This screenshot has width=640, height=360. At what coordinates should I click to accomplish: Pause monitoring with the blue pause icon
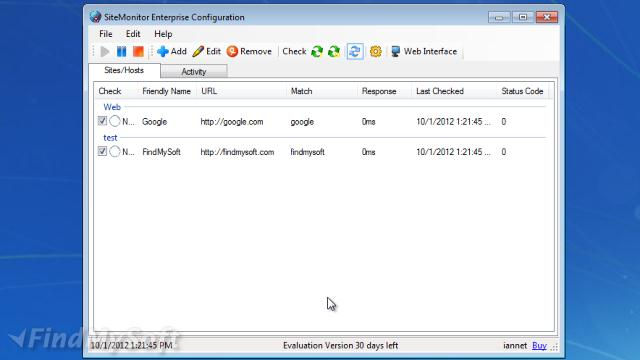click(x=121, y=51)
